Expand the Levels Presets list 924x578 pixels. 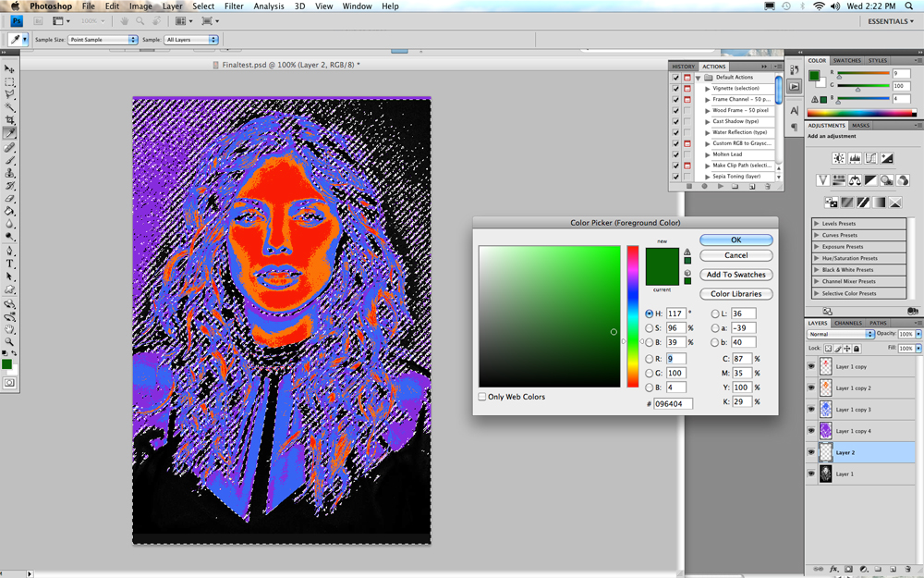pyautogui.click(x=816, y=224)
